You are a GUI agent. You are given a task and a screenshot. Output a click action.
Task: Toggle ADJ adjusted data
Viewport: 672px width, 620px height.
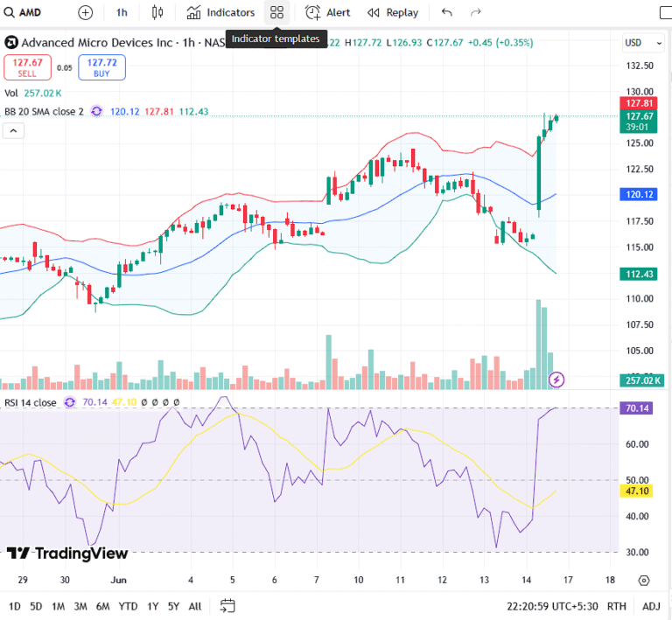[651, 606]
